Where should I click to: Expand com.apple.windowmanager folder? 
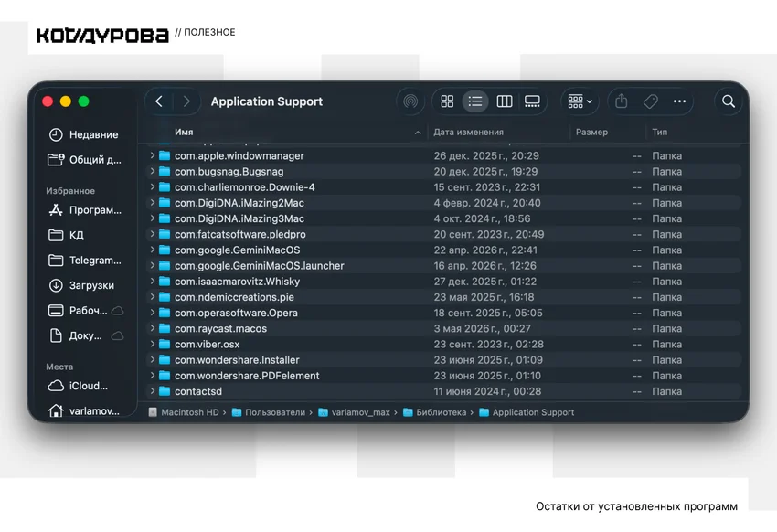[153, 155]
